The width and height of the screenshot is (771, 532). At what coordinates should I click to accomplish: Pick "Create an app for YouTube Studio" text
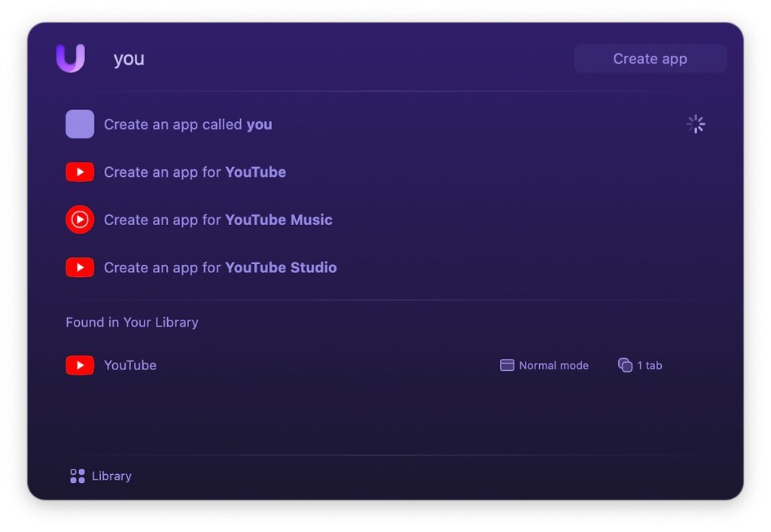[x=220, y=268]
